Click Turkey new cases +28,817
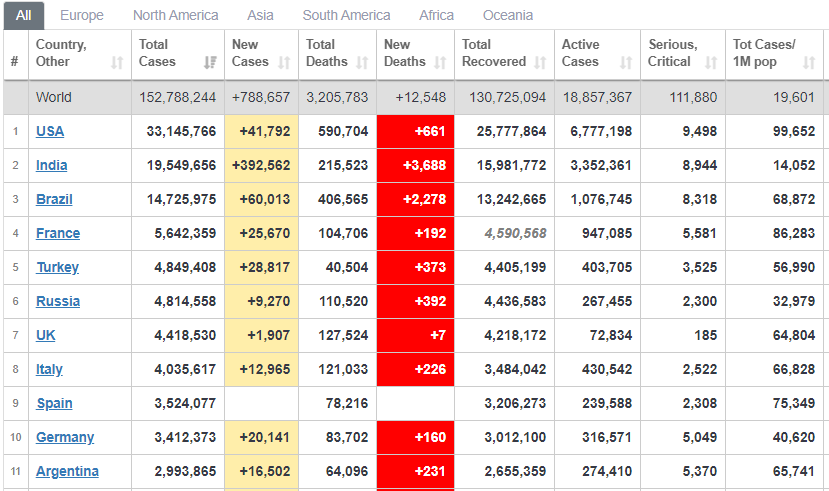Viewport: 829px width, 491px height. click(x=265, y=267)
